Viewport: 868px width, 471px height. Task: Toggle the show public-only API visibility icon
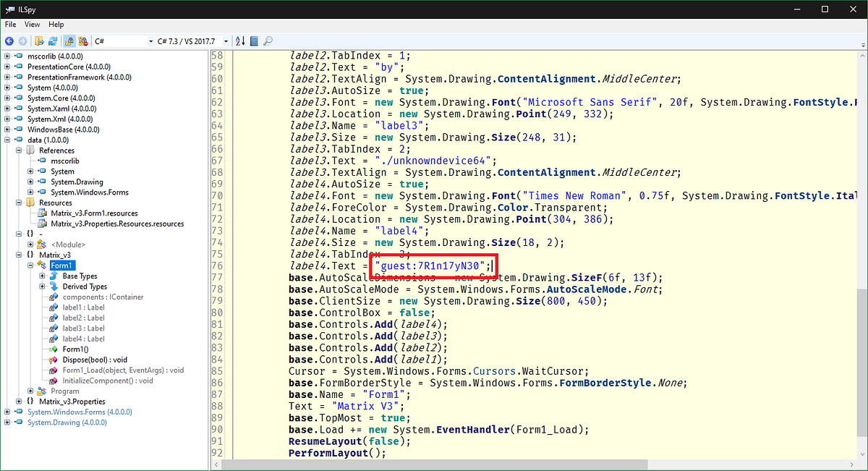click(x=69, y=41)
